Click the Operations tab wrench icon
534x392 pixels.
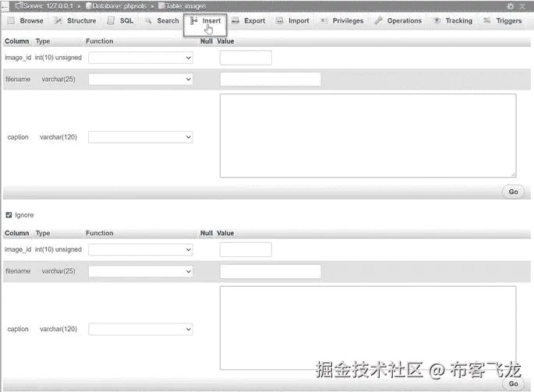pyautogui.click(x=378, y=21)
